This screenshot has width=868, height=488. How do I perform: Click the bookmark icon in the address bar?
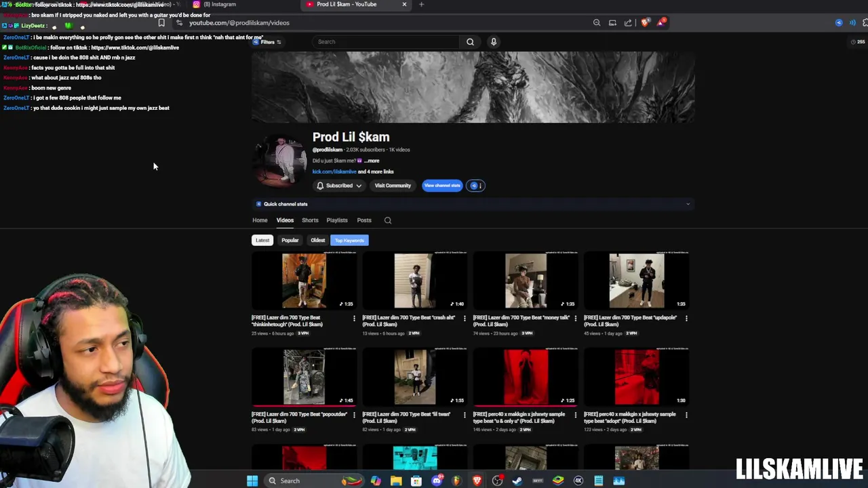161,23
